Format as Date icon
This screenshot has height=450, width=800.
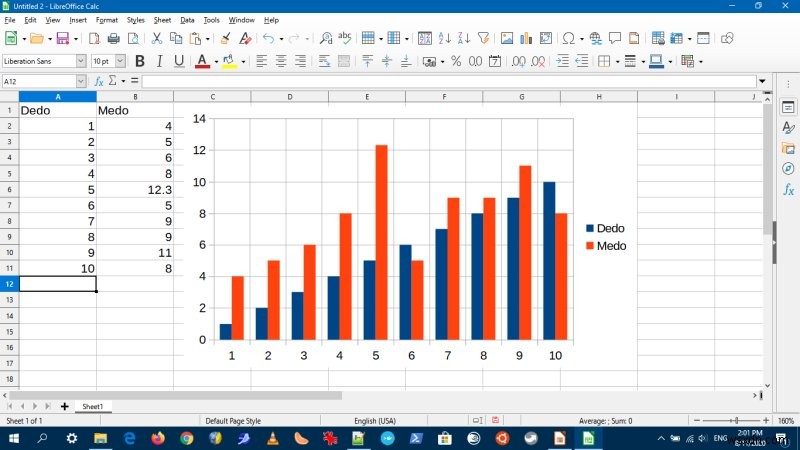[x=495, y=61]
